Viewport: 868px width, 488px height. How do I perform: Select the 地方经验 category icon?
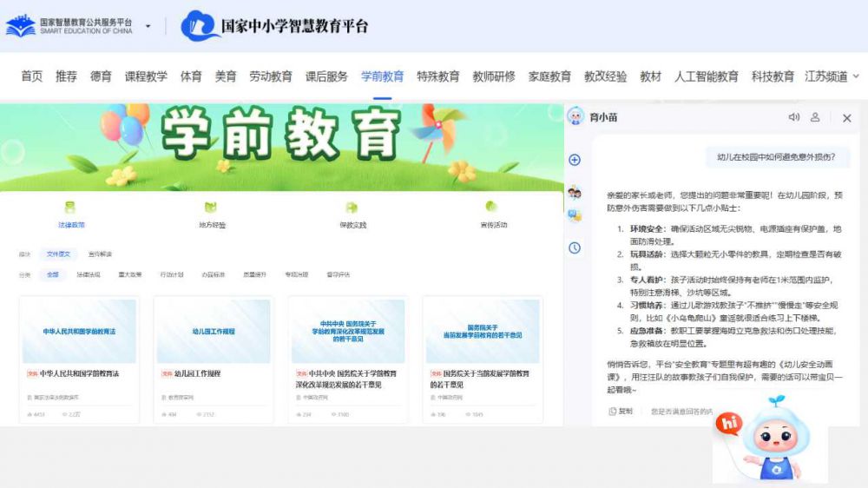pos(211,208)
